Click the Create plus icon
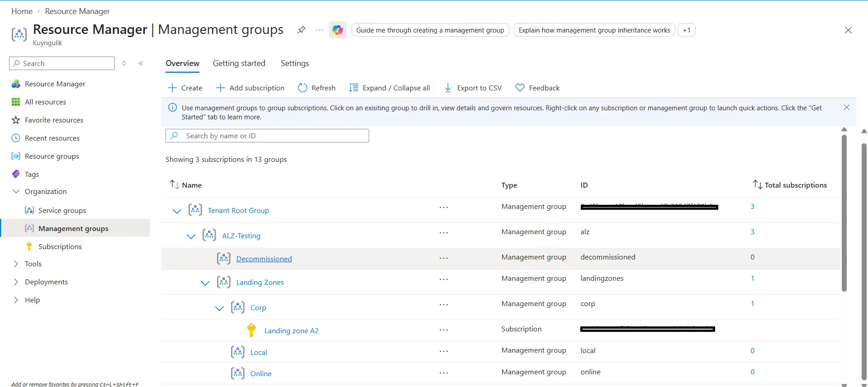Image resolution: width=868 pixels, height=387 pixels. pyautogui.click(x=172, y=88)
